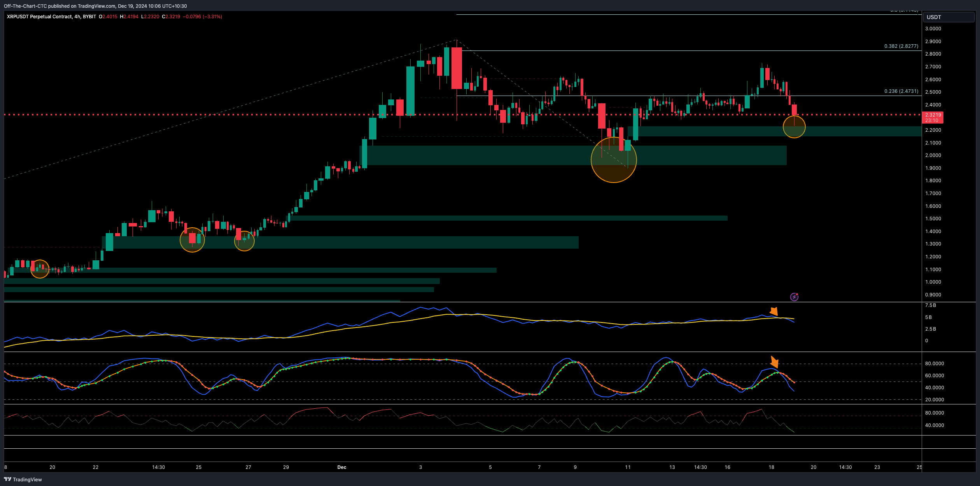Click the TradingView logo at bottom left

click(23, 479)
